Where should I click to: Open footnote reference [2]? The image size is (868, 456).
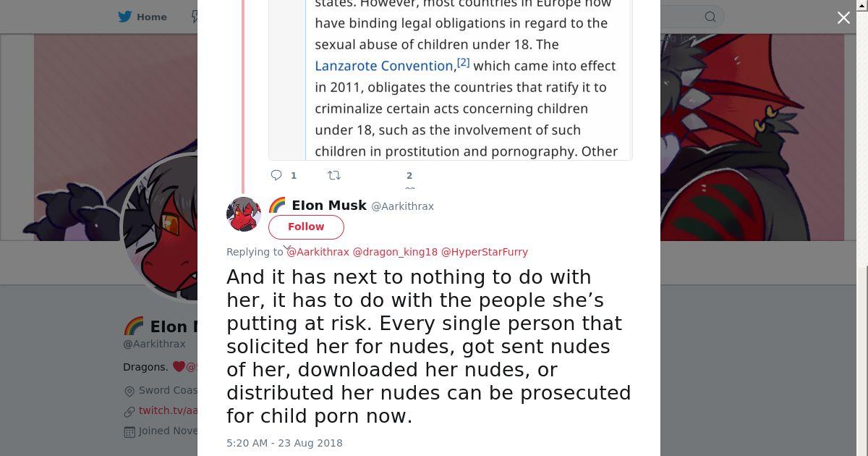point(464,63)
